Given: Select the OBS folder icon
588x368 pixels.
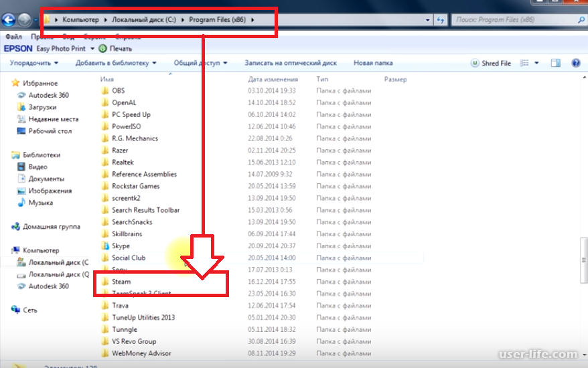Looking at the screenshot, I should (105, 91).
